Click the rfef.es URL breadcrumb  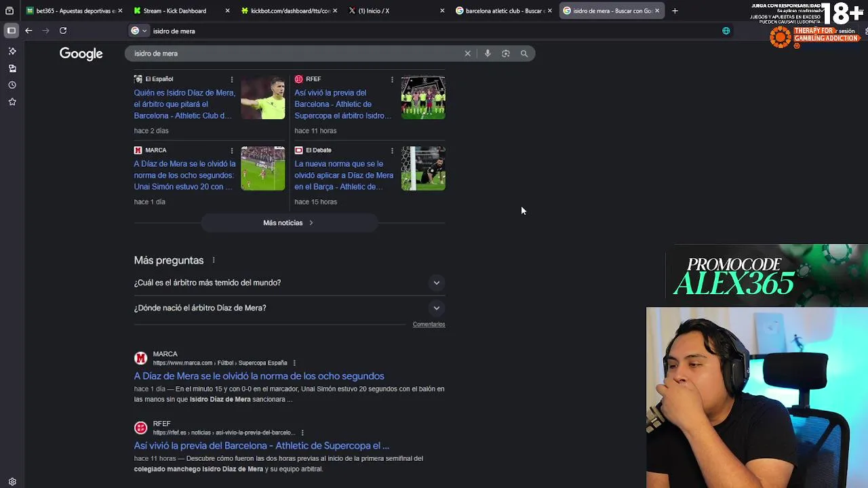pyautogui.click(x=224, y=432)
